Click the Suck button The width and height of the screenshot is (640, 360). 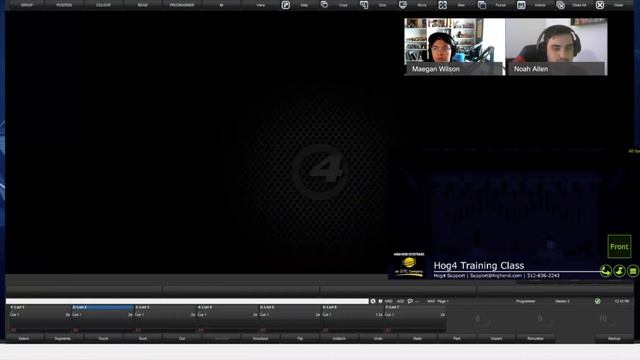click(x=143, y=338)
